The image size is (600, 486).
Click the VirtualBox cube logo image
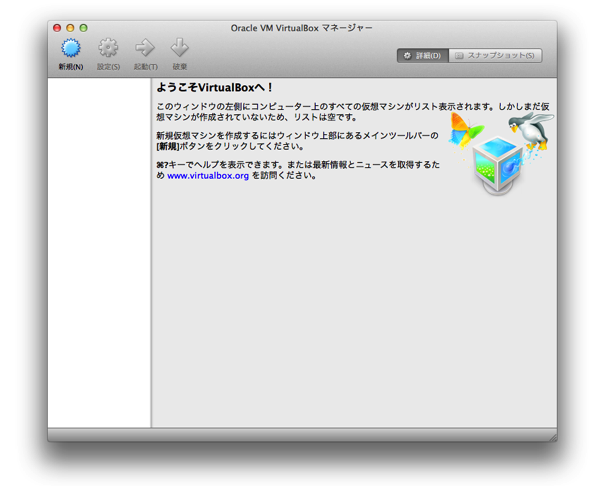click(x=497, y=166)
